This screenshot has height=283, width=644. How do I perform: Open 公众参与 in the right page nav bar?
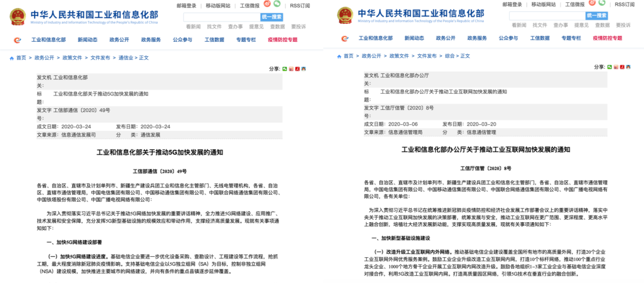tap(509, 38)
